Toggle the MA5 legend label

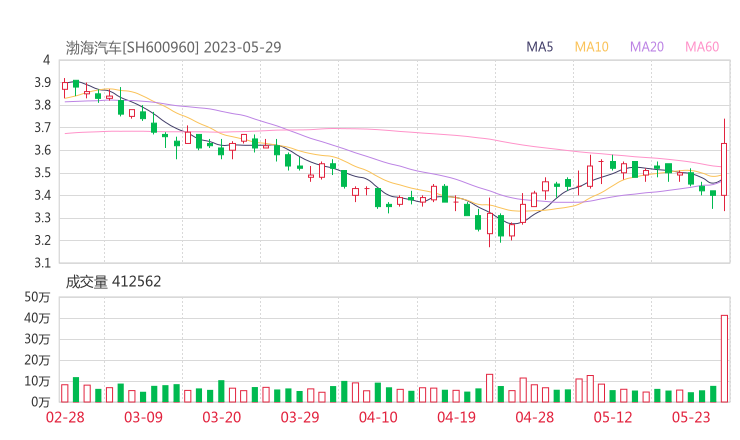coord(541,47)
